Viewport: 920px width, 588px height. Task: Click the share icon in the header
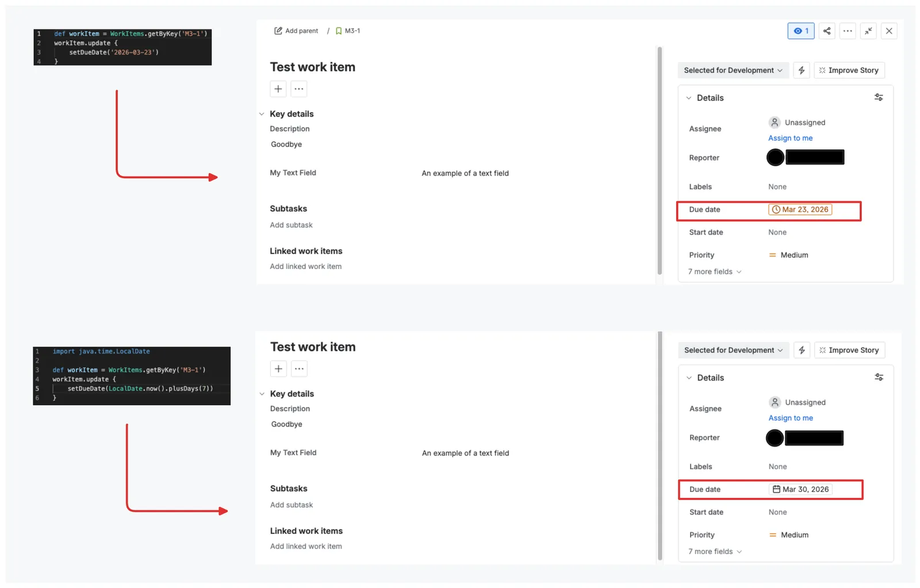(x=827, y=31)
